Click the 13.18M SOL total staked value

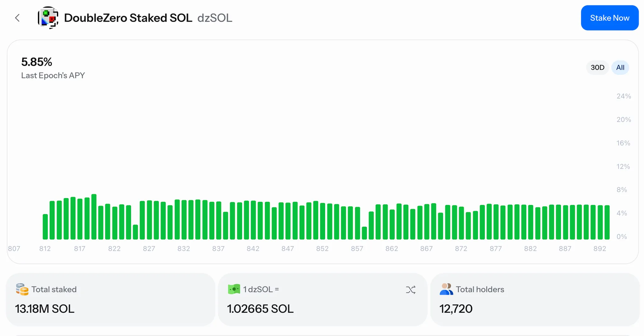(45, 309)
